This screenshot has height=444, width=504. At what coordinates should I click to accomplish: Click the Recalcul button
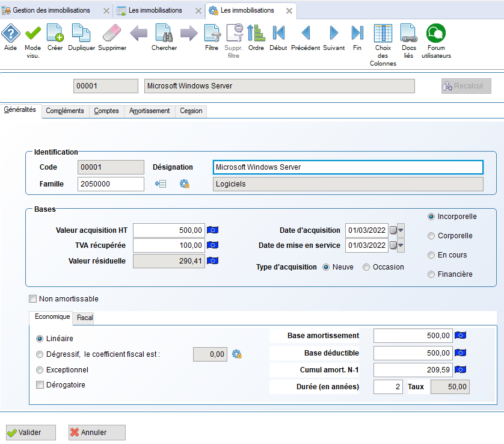(466, 86)
